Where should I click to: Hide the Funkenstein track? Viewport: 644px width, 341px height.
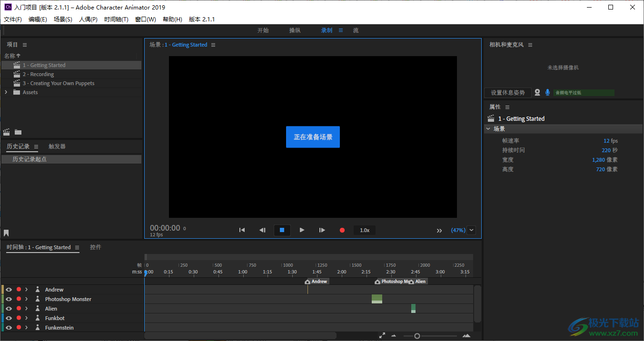[9, 328]
